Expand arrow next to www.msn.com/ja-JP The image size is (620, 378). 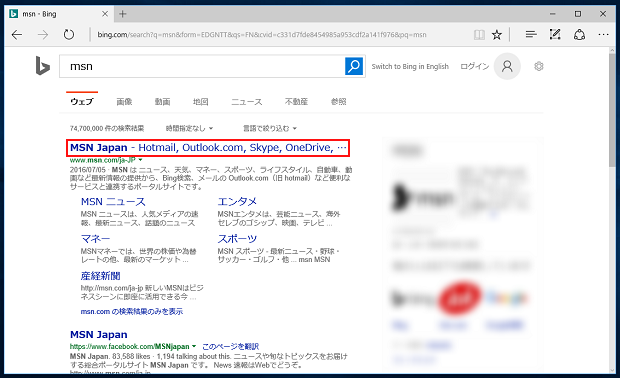(x=140, y=160)
